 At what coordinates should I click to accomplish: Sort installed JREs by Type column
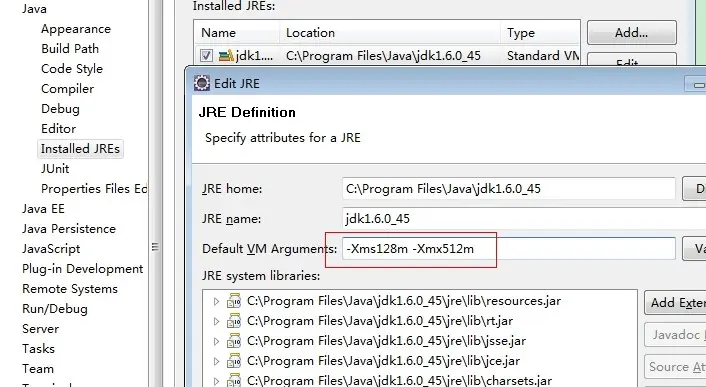tap(540, 33)
